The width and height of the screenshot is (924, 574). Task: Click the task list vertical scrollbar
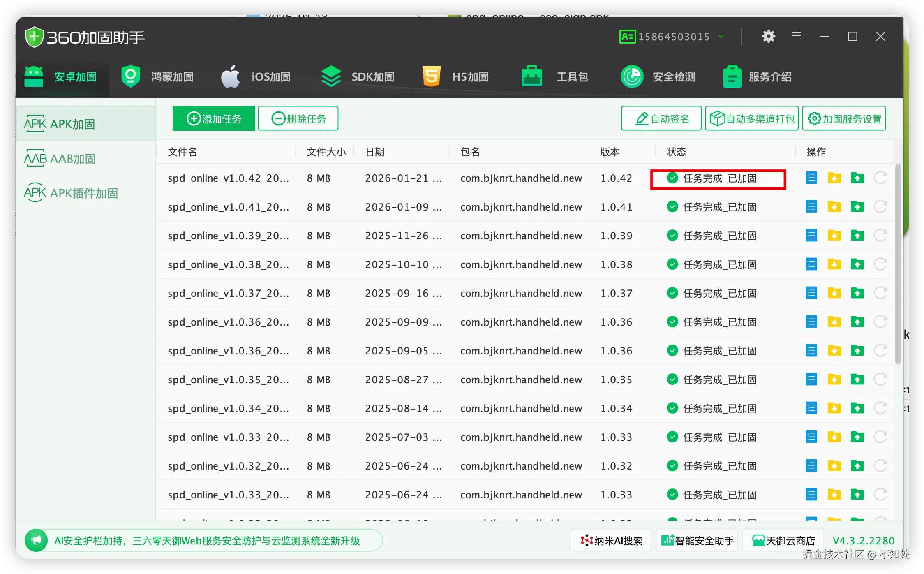(x=898, y=263)
